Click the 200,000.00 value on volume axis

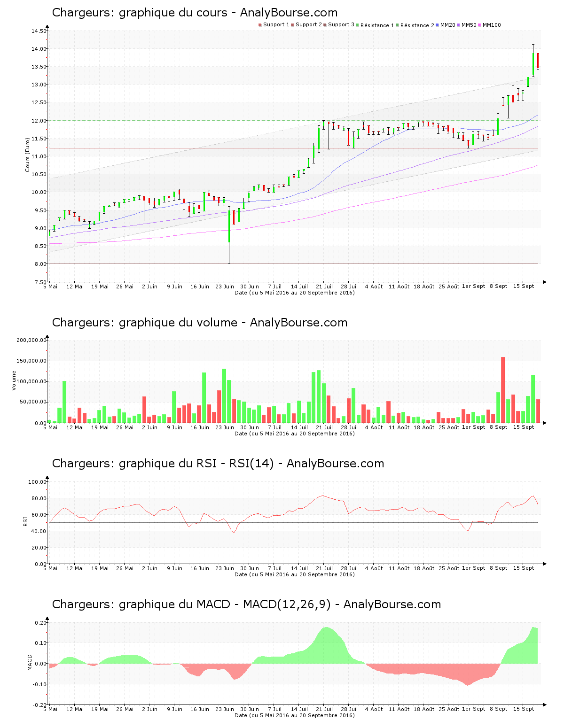click(x=31, y=341)
